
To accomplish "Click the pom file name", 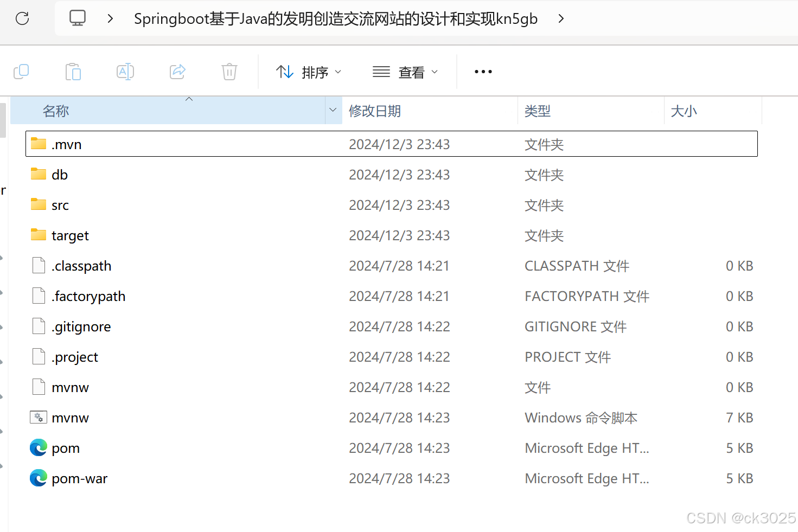I will (66, 449).
